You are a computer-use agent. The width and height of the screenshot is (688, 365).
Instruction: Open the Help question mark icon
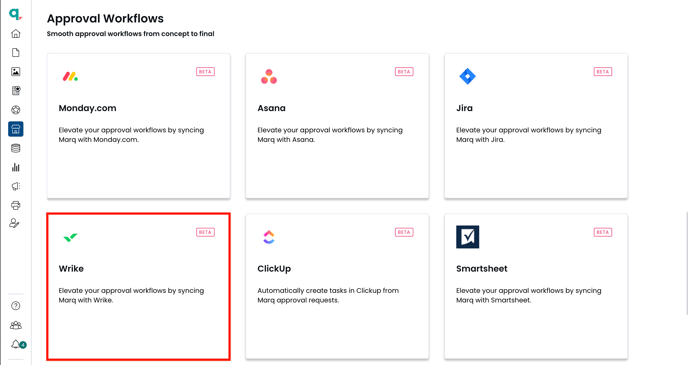[16, 306]
